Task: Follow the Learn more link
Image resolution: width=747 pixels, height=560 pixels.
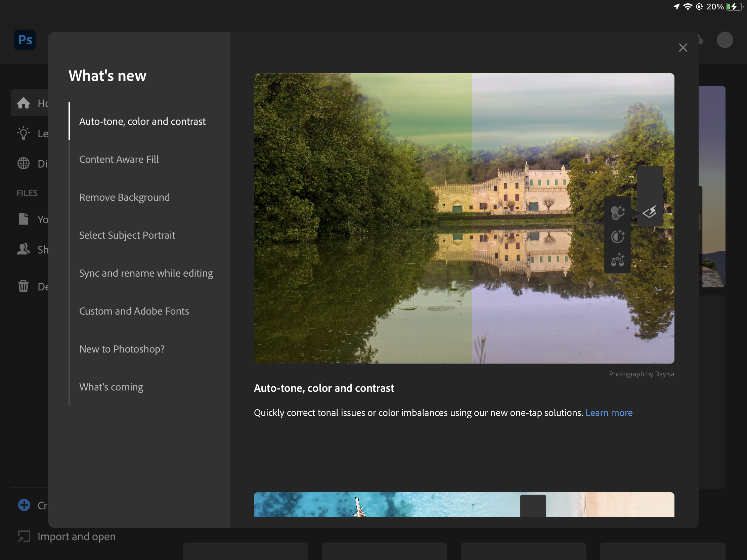Action: (609, 413)
